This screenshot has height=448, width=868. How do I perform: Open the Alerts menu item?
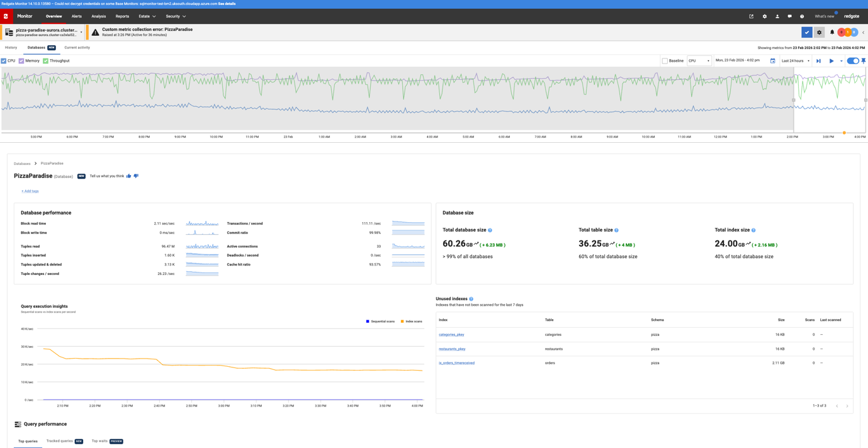(x=76, y=16)
